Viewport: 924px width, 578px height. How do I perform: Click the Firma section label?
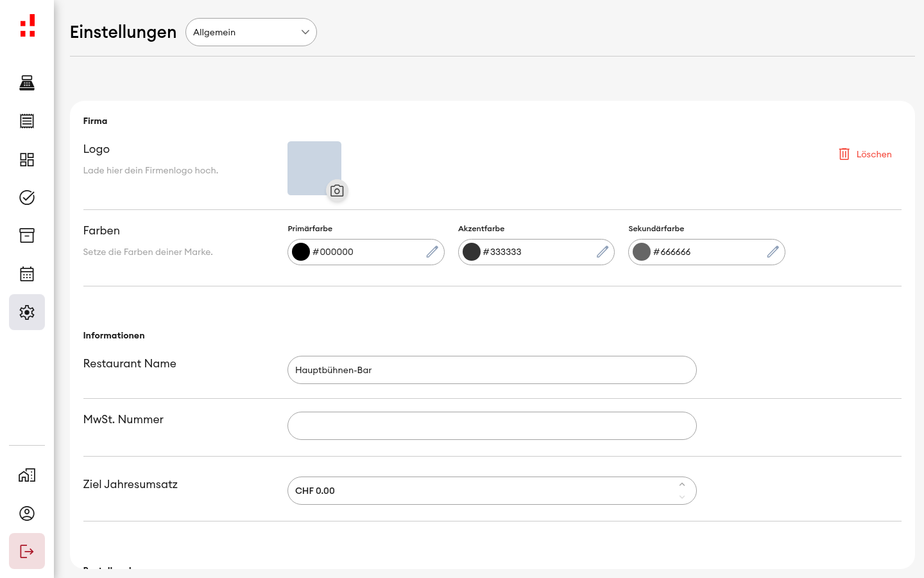click(x=95, y=121)
